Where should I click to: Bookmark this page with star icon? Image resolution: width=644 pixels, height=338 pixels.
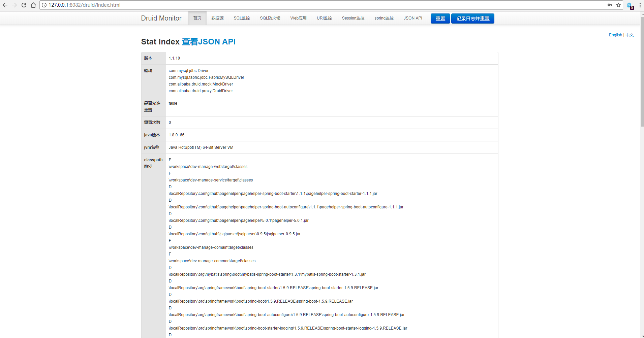618,5
